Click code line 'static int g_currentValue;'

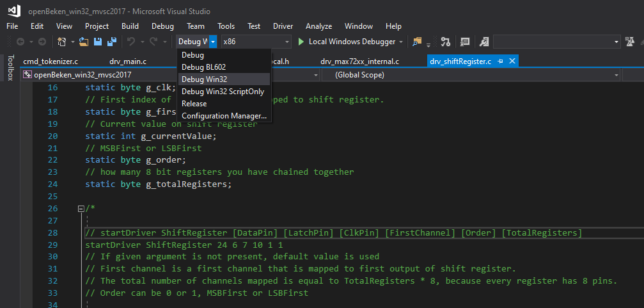pos(151,136)
